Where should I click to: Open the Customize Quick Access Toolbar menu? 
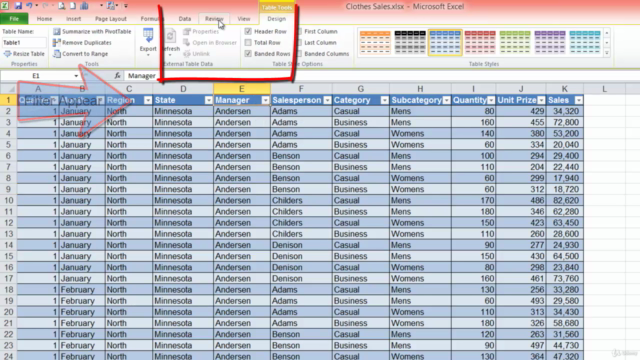pyautogui.click(x=126, y=6)
